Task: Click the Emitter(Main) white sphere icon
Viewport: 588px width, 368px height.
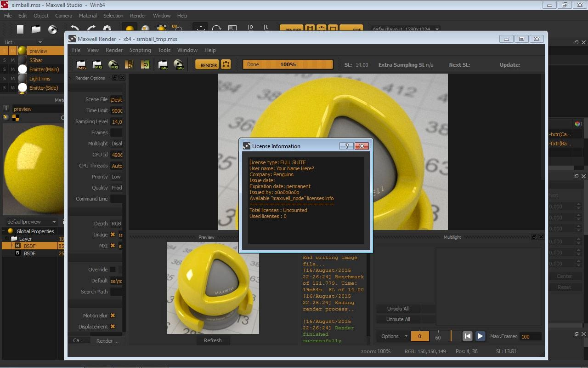Action: point(23,69)
